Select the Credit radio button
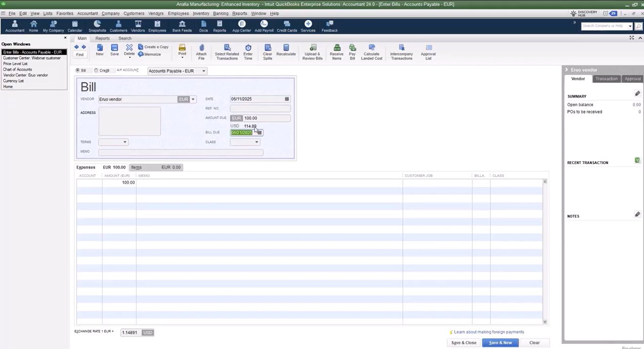The height and width of the screenshot is (349, 644). pyautogui.click(x=96, y=71)
